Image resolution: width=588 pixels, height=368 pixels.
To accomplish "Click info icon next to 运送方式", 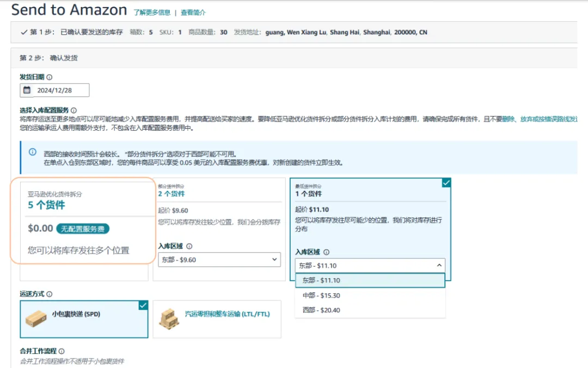I will pos(50,294).
